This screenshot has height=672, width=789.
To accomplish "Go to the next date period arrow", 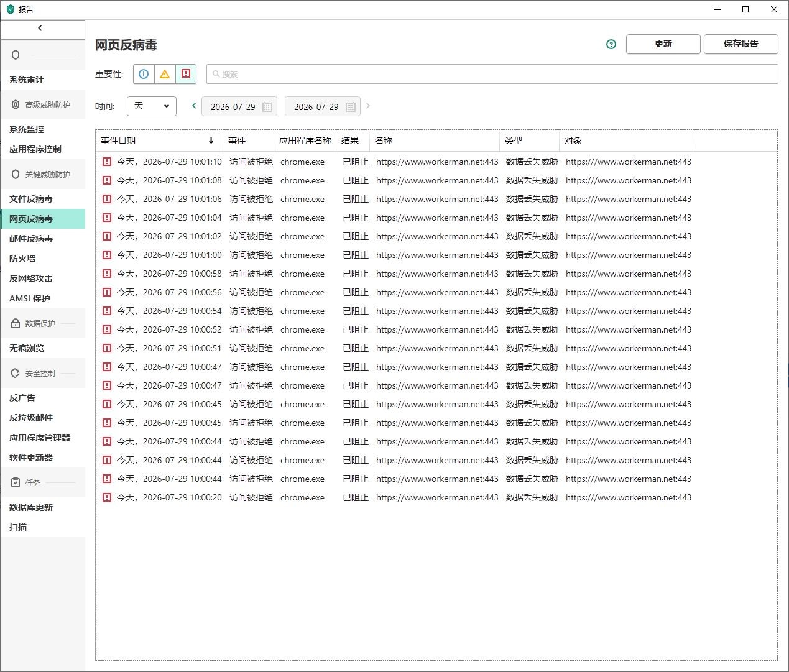I will click(x=368, y=106).
